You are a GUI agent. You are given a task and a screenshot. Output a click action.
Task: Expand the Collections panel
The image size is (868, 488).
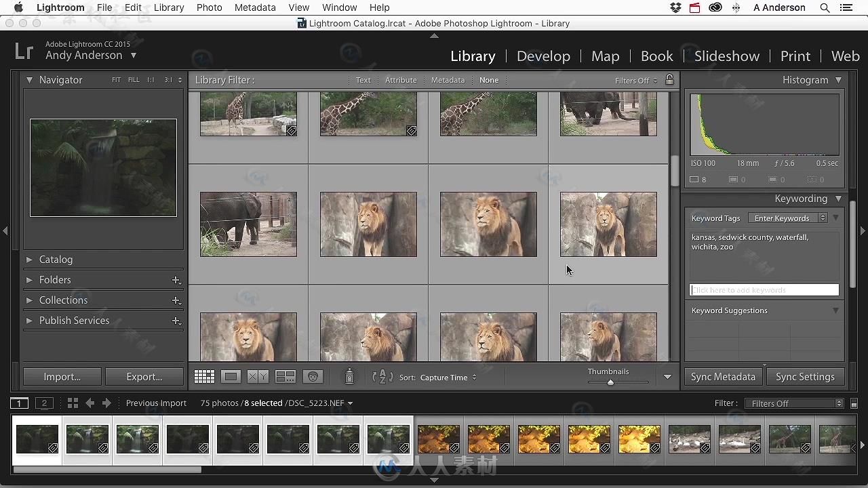(x=29, y=300)
